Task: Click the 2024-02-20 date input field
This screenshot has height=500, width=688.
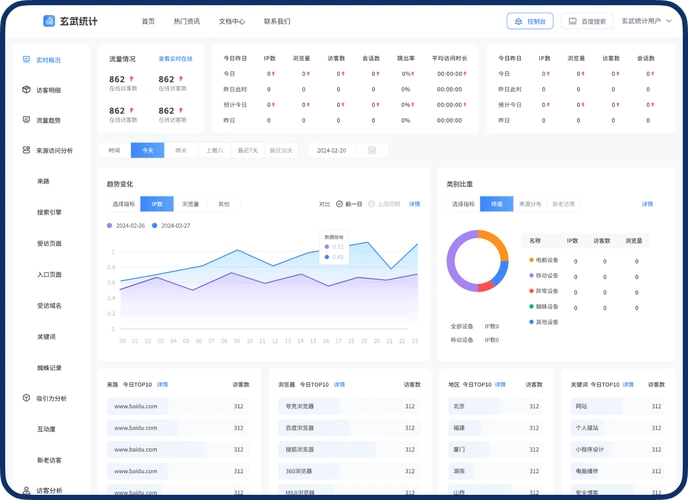Action: pyautogui.click(x=331, y=150)
